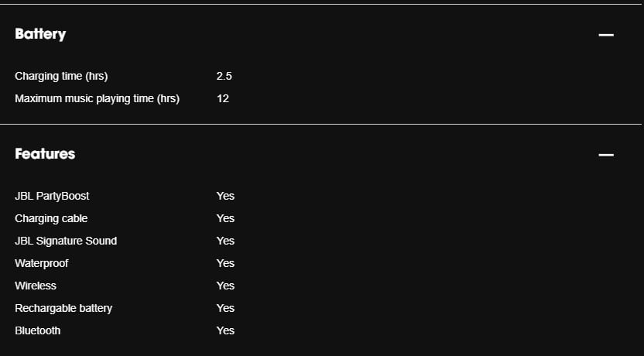Screen dimensions: 644x356
Task: Click the JBL PartyBoost feature label
Action: point(52,196)
